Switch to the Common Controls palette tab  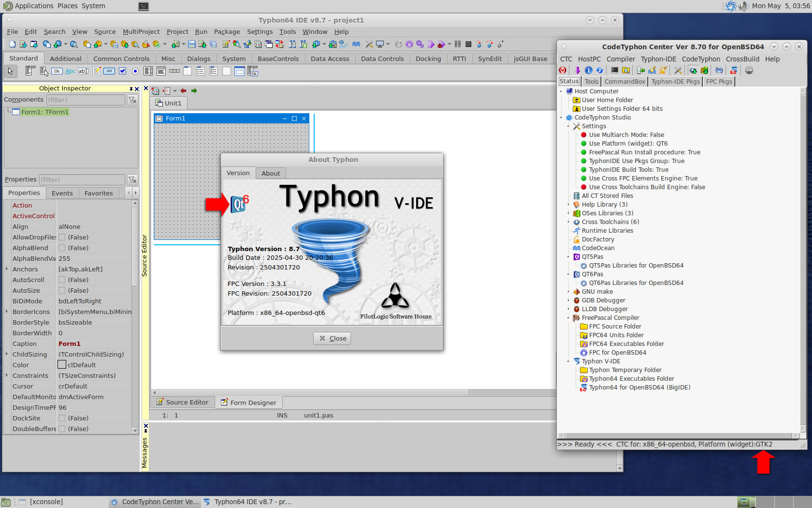121,59
